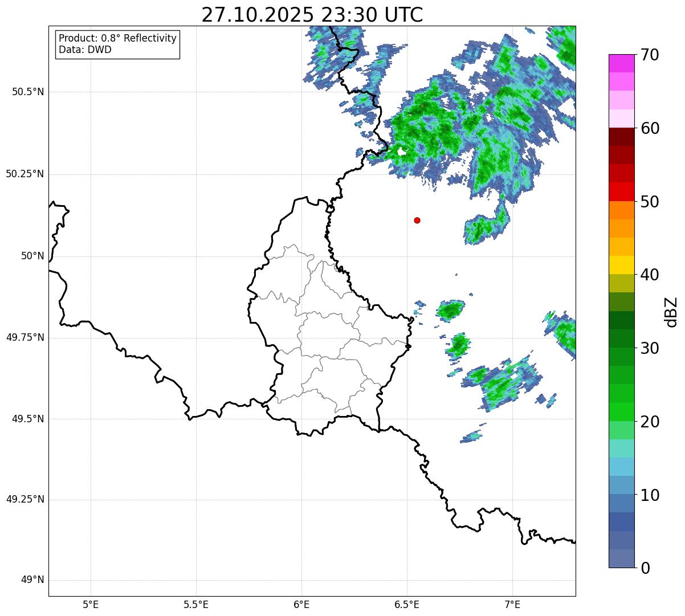Click the 7°E longitude label
Image resolution: width=685 pixels, height=616 pixels.
point(512,605)
